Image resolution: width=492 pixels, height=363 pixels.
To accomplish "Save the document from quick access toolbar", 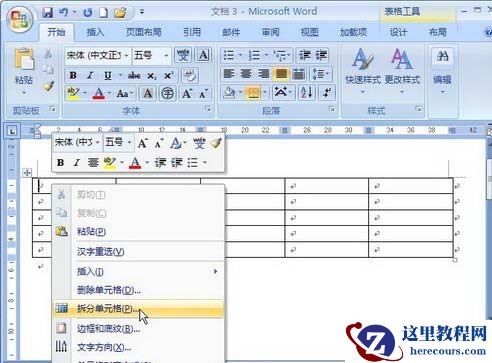I will [48, 13].
